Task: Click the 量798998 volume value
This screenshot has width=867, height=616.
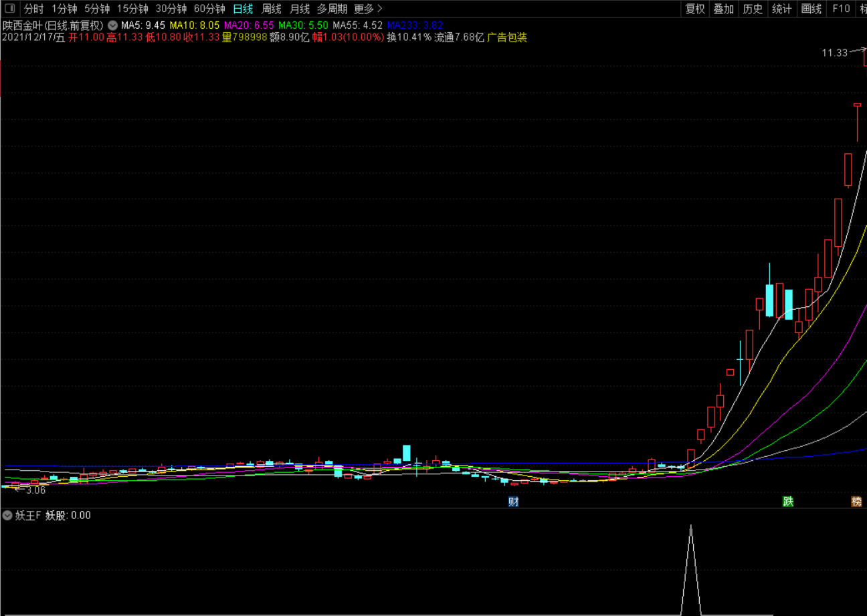Action: (x=244, y=37)
